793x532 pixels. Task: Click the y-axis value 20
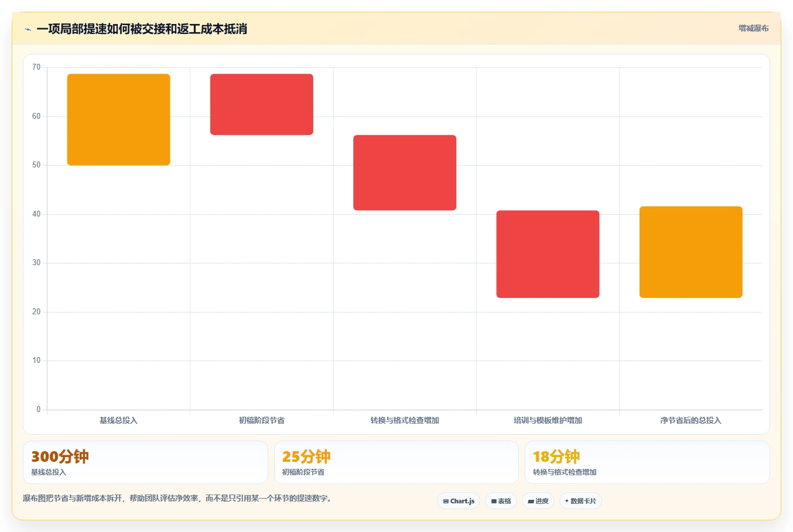pos(36,312)
